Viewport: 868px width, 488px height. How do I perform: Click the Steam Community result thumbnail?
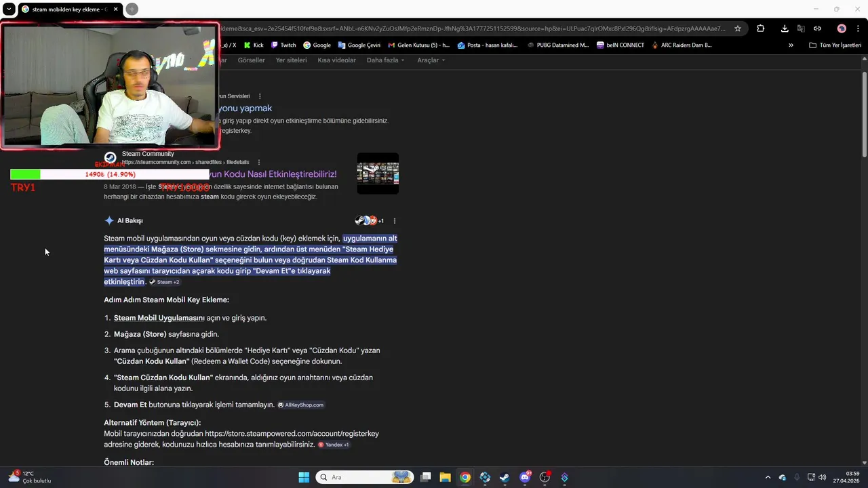[x=378, y=174]
